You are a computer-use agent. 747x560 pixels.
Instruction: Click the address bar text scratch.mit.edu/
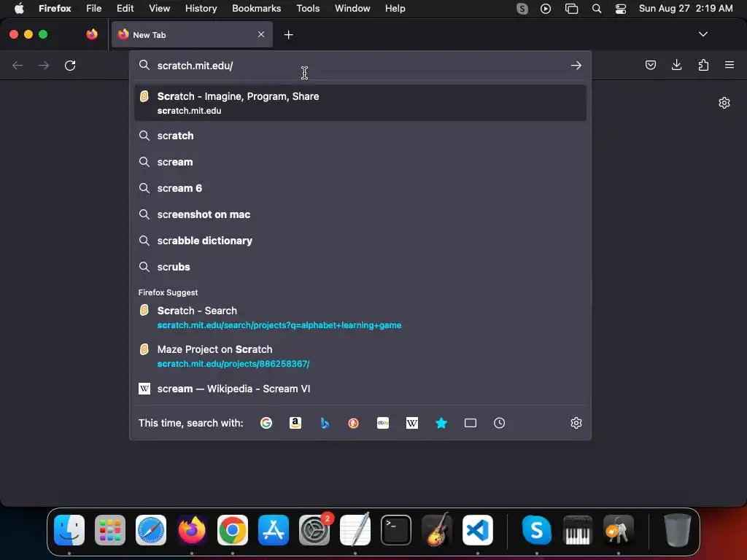(x=195, y=66)
